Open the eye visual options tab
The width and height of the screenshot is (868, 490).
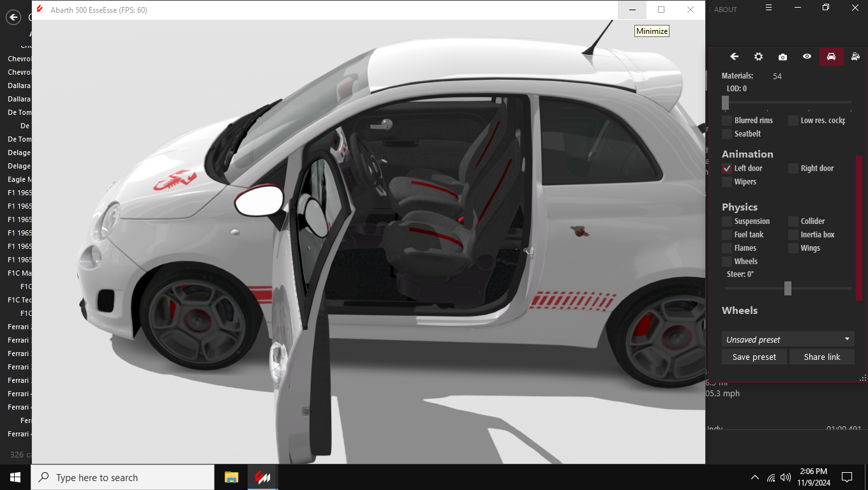click(807, 57)
